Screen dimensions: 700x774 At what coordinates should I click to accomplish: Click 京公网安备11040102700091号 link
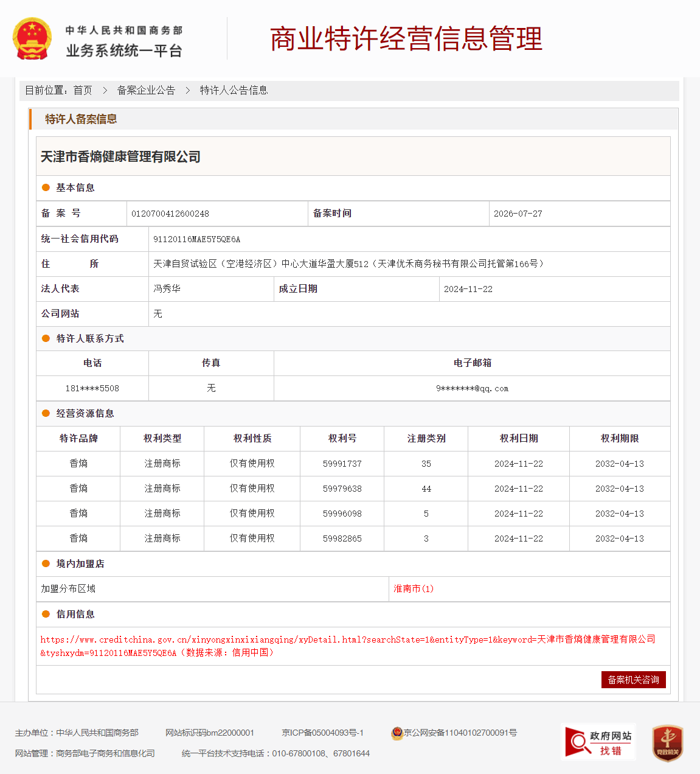tap(460, 733)
